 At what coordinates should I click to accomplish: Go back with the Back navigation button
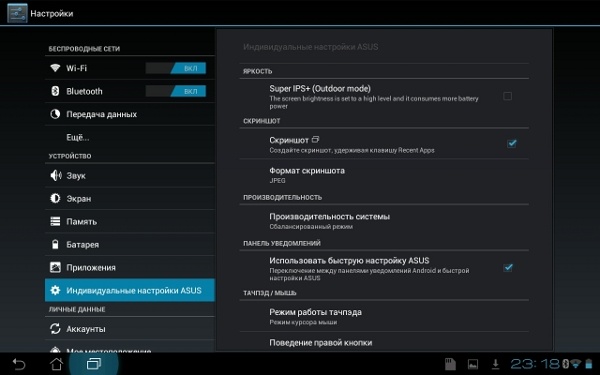[x=19, y=364]
